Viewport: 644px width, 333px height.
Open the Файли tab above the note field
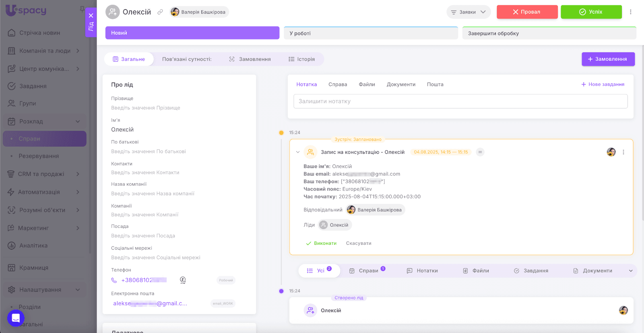click(367, 85)
